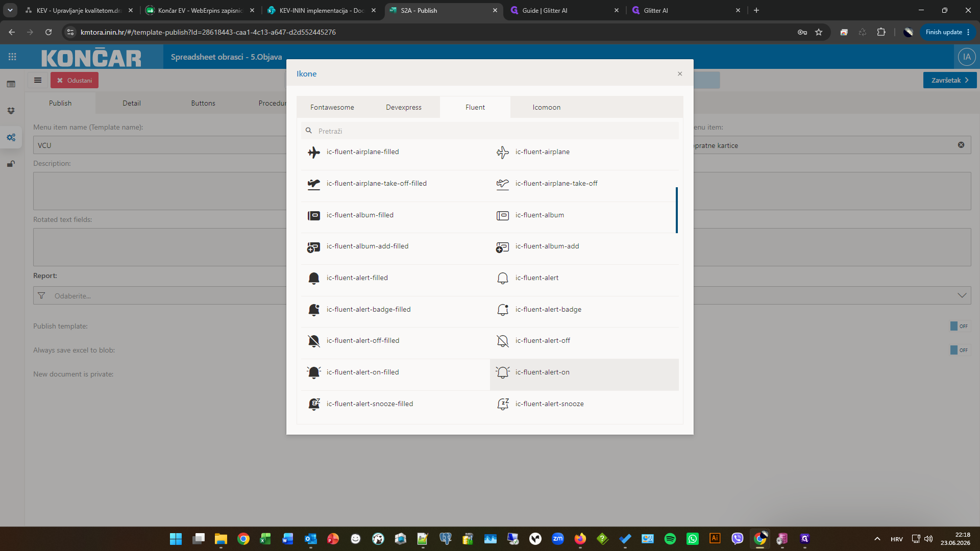Pick the ic-fluent-alert-badge-filled bell icon
The image size is (980, 551).
click(x=314, y=310)
